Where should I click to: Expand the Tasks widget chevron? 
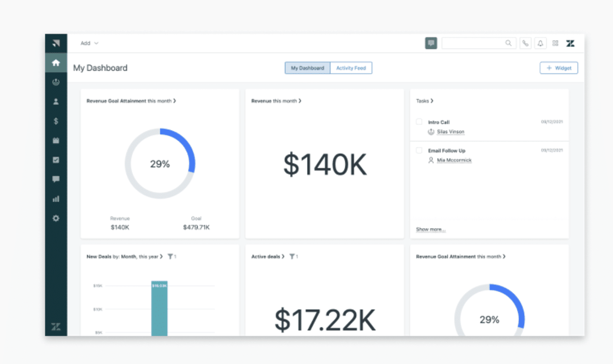[432, 101]
